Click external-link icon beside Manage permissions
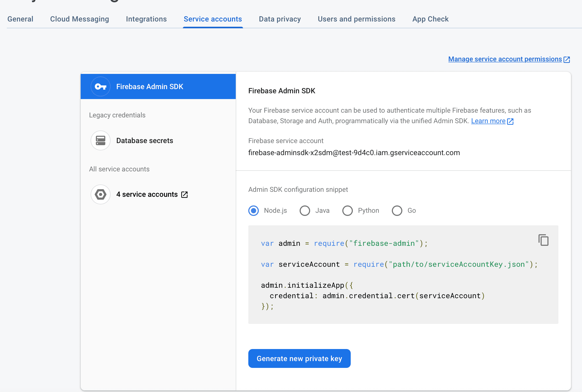This screenshot has height=392, width=582. click(x=567, y=59)
